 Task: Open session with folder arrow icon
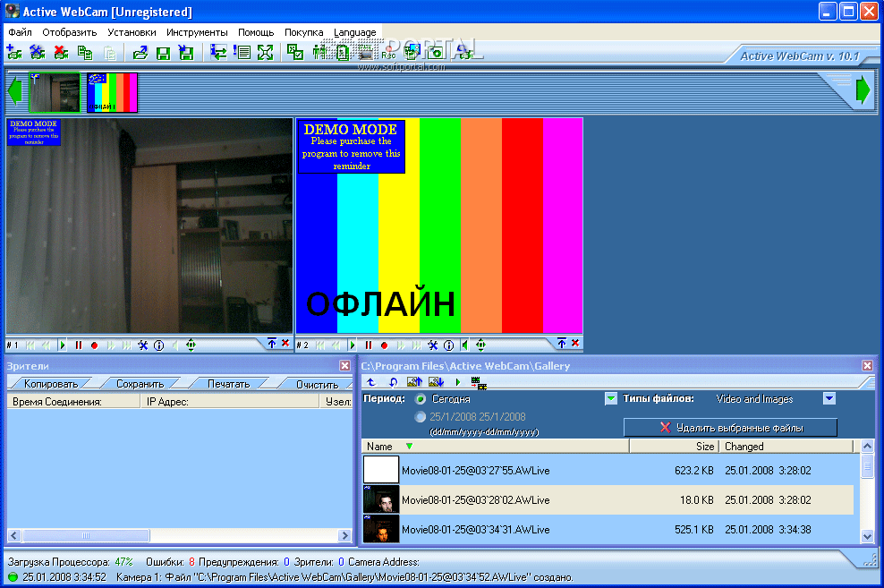[x=140, y=53]
